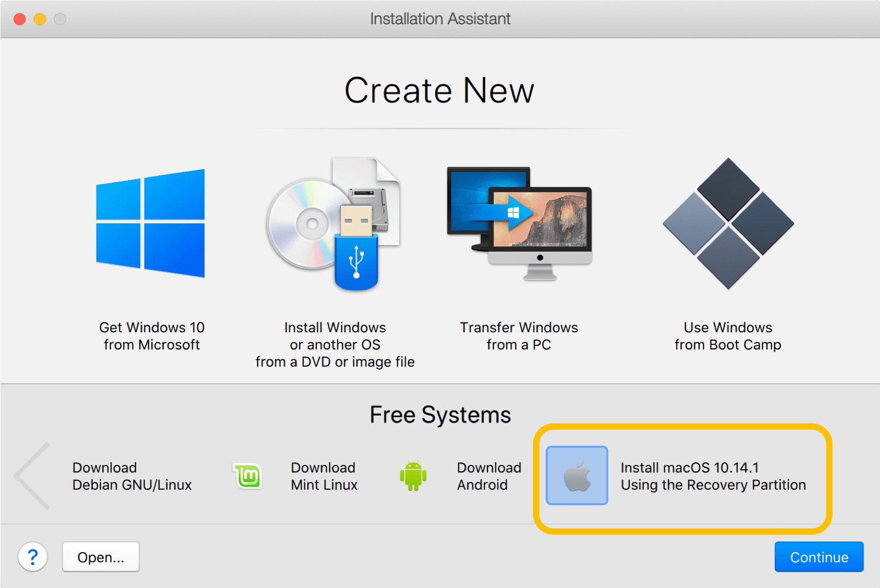Open help with the question mark button
Screen dimensions: 880x588
point(32,557)
